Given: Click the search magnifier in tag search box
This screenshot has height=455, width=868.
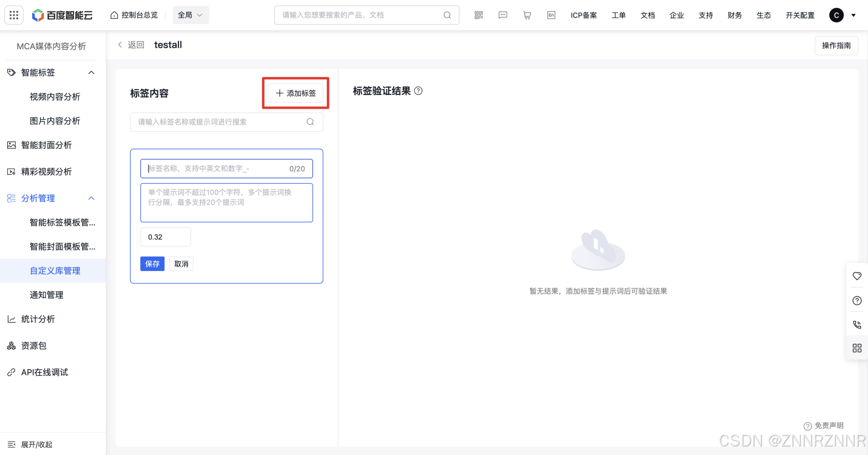Looking at the screenshot, I should pos(310,122).
